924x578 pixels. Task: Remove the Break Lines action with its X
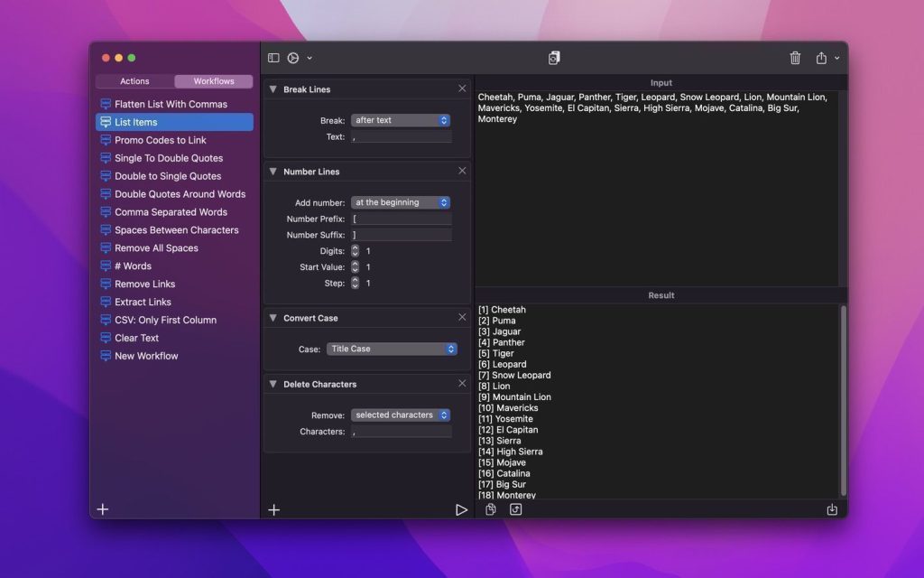tap(462, 89)
